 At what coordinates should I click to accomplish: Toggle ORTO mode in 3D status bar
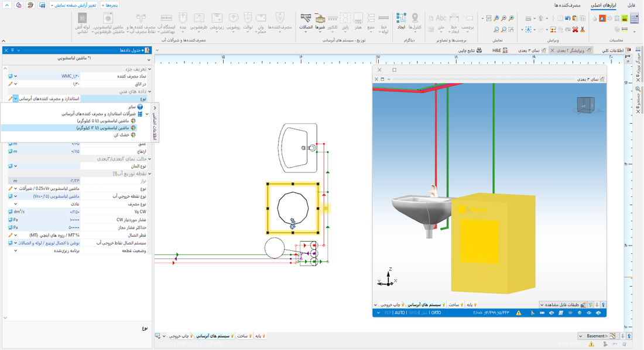point(436,313)
